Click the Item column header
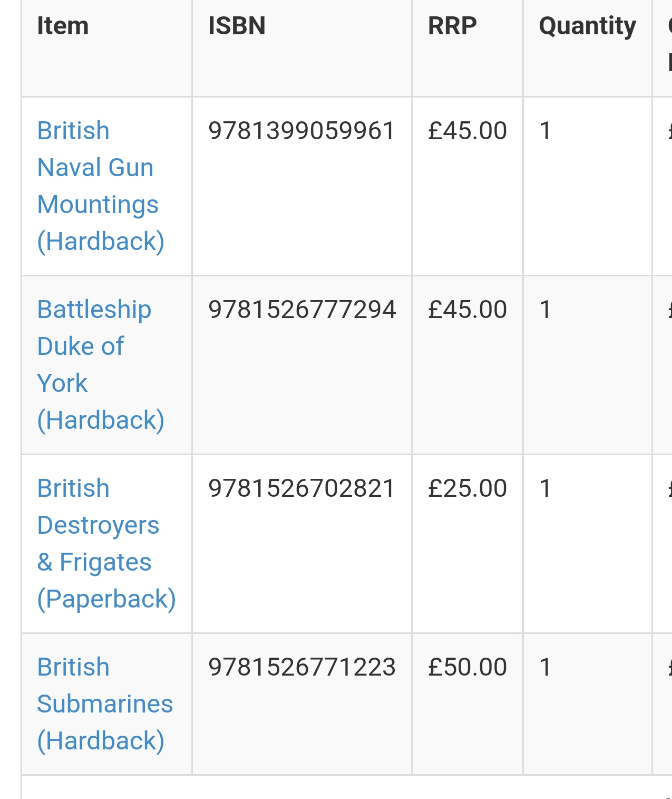672x799 pixels. [x=63, y=26]
